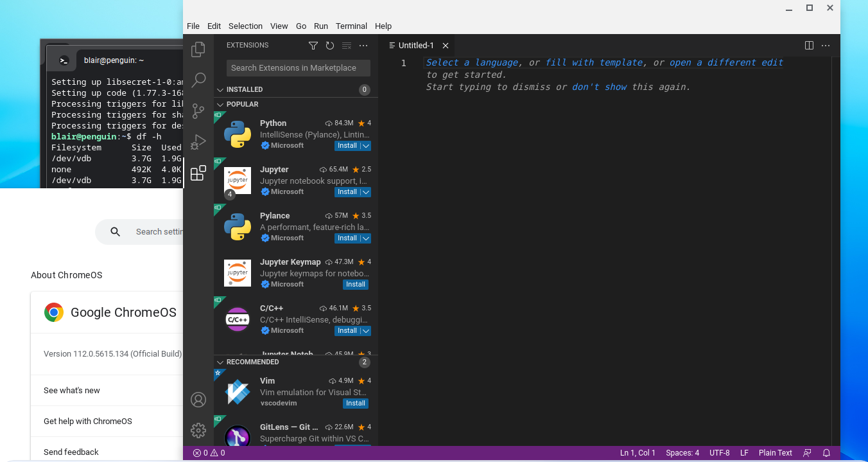This screenshot has width=868, height=462.
Task: Open the Accounts icon in activity bar
Action: click(x=198, y=400)
